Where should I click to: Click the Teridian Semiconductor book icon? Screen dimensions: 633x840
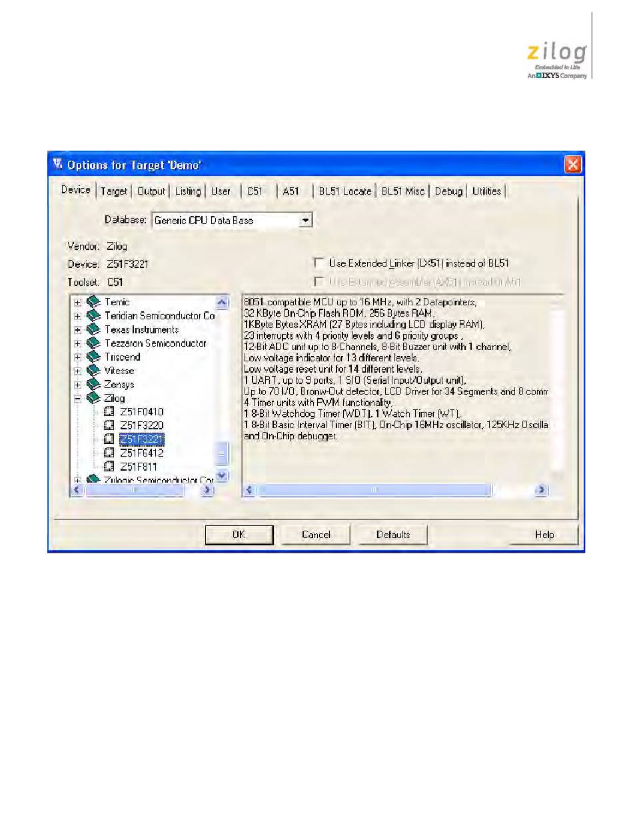[x=93, y=316]
